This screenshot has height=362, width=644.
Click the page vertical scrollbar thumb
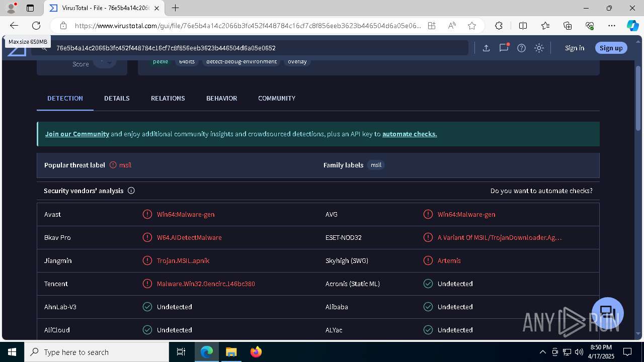[x=638, y=98]
